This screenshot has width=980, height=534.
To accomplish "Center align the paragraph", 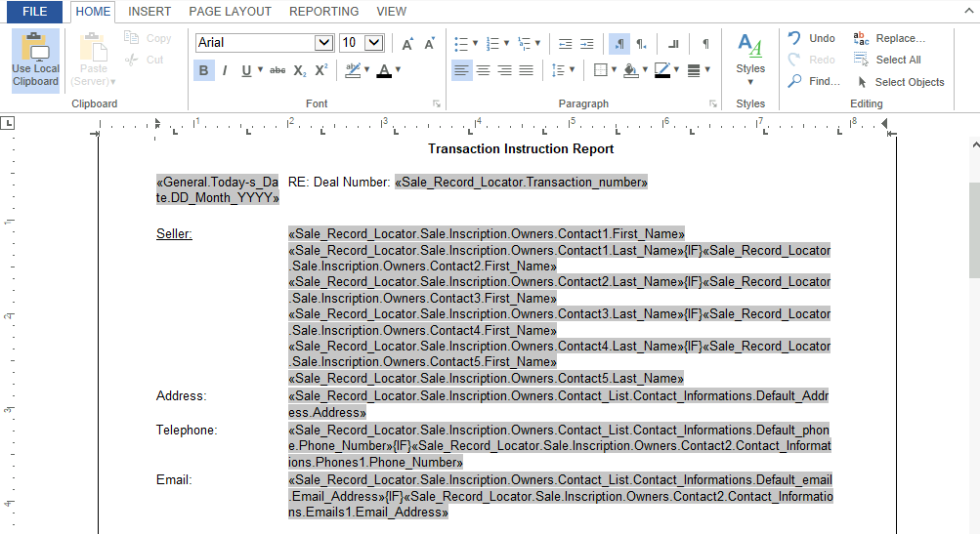I will [483, 70].
